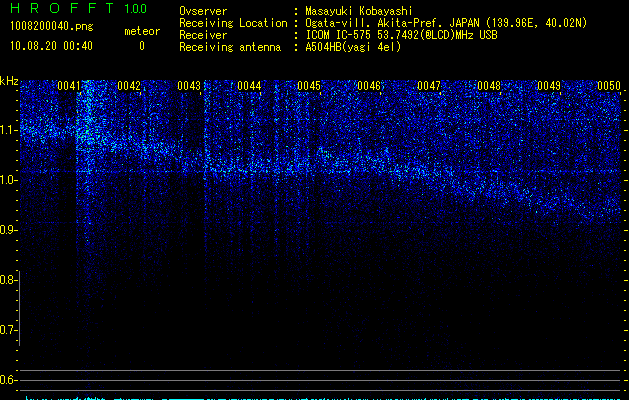Click the date stamp 10.08.20 00:40

(x=51, y=46)
